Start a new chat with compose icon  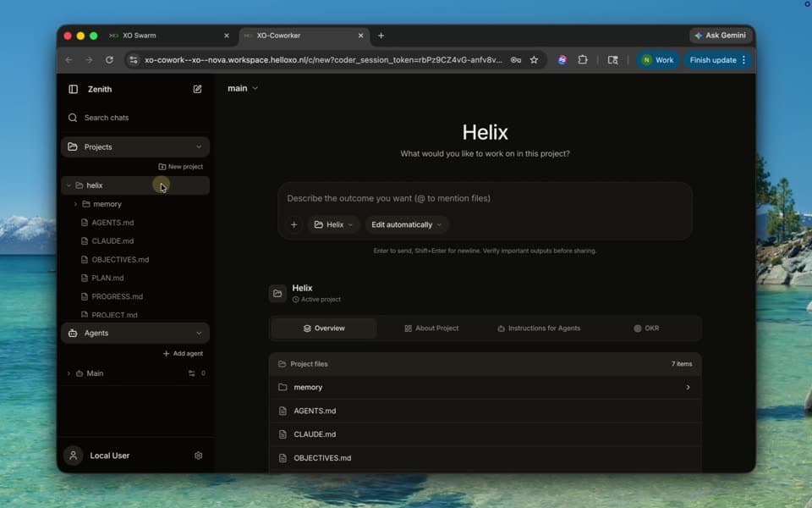click(x=197, y=89)
